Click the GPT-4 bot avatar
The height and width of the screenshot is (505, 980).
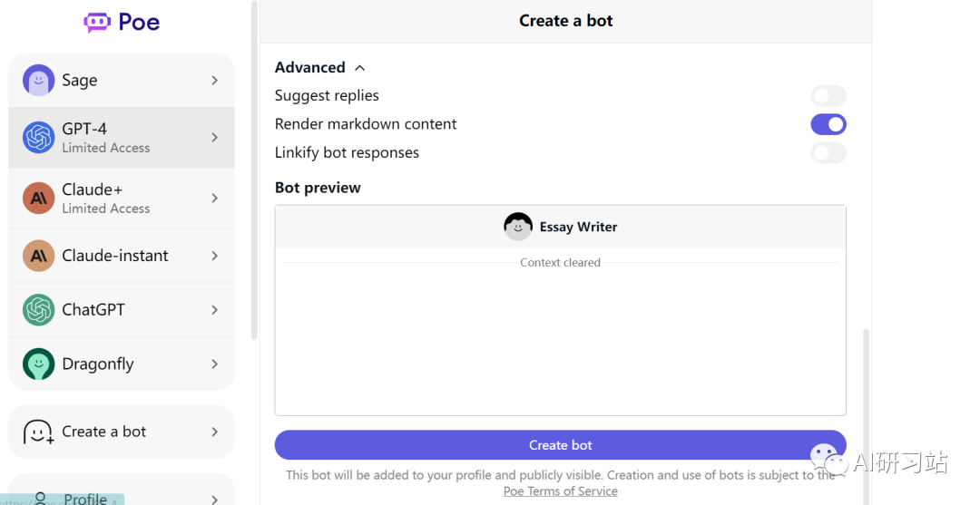[x=39, y=137]
